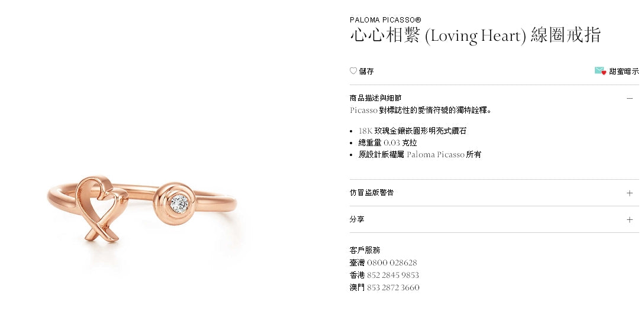Click the 客戶服務 customer service heading
Screen dimensions: 644x321
coord(365,250)
